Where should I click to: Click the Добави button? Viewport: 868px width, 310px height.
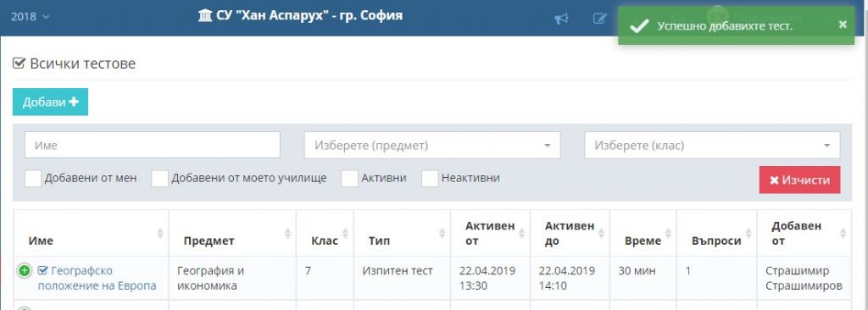pyautogui.click(x=50, y=102)
